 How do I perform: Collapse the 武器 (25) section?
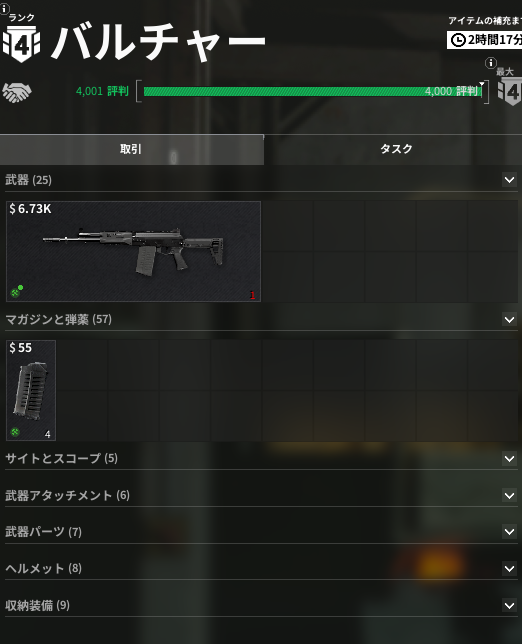509,180
